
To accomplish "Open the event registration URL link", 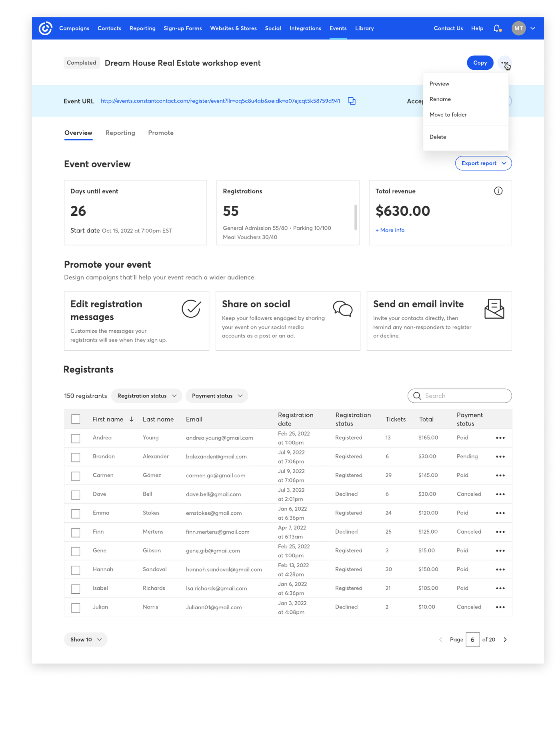I will [x=220, y=101].
